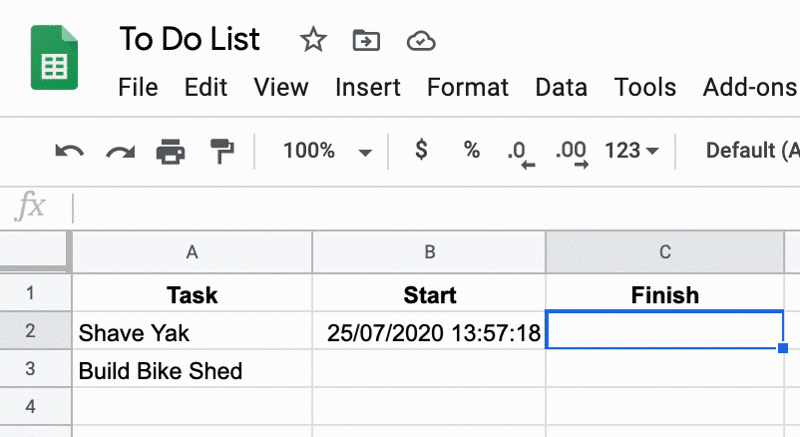Star the To Do List document

313,40
